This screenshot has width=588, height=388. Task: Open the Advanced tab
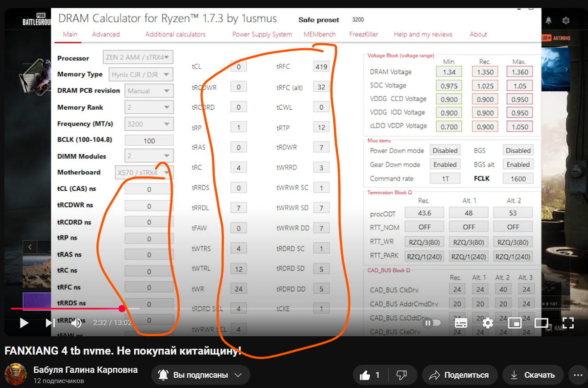click(x=106, y=34)
